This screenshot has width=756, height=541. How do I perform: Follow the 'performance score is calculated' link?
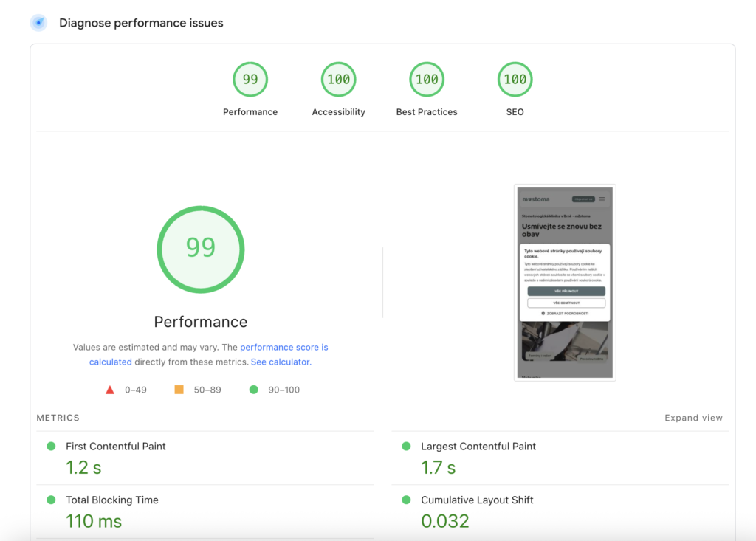(283, 347)
